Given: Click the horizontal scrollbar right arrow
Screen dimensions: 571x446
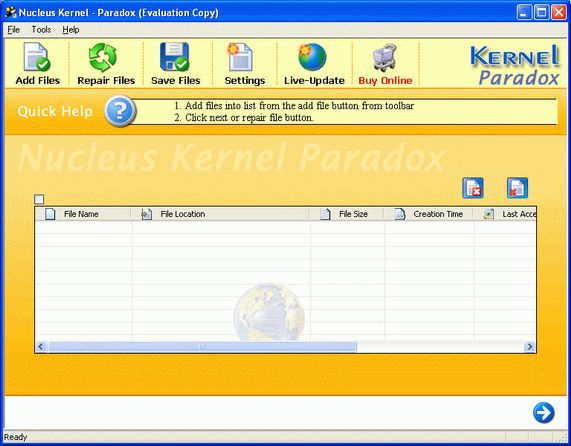Looking at the screenshot, I should click(x=530, y=347).
